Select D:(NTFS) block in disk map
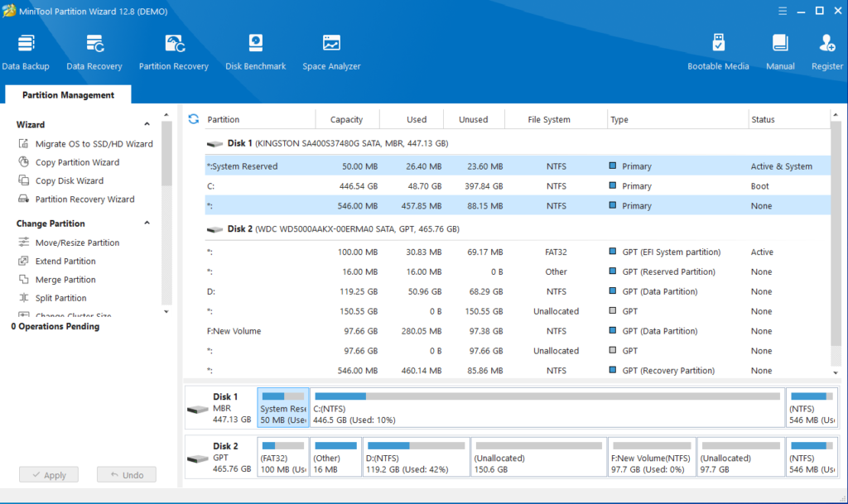This screenshot has width=848, height=504. click(x=416, y=457)
